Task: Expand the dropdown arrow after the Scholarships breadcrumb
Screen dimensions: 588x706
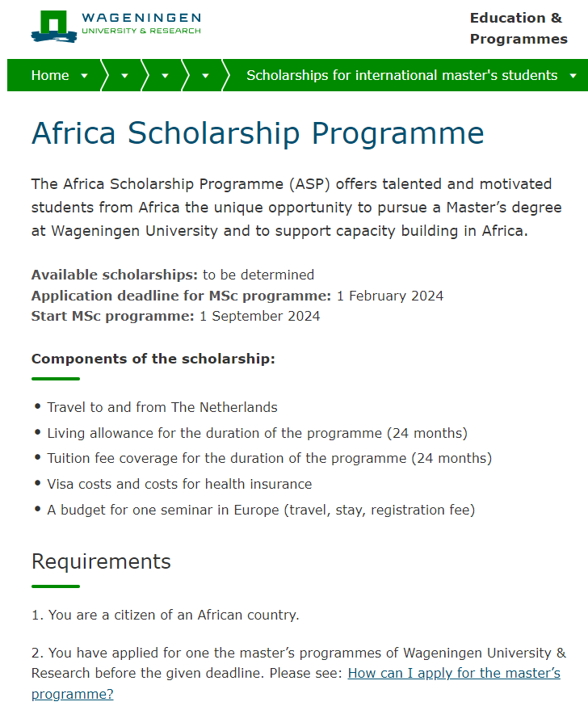Action: [573, 76]
